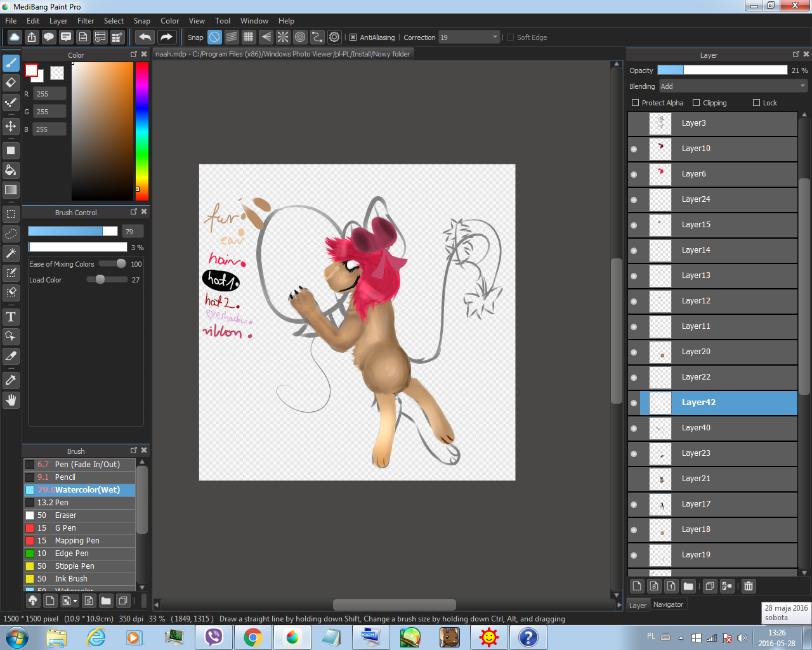Select the Gradient tool
The image size is (812, 650).
[11, 190]
